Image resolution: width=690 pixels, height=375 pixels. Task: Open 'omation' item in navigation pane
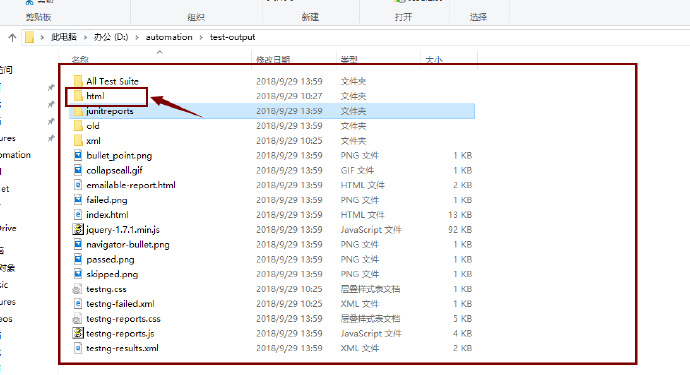(x=15, y=155)
